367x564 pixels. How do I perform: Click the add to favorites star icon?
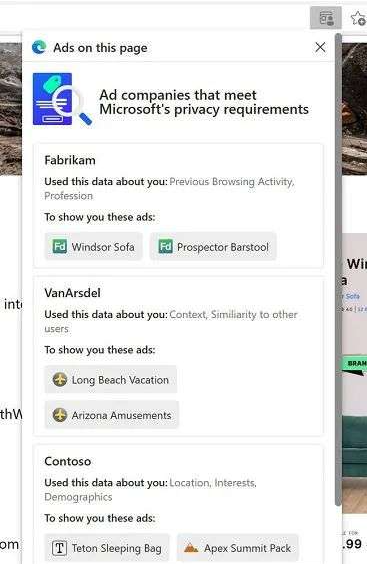[x=358, y=18]
